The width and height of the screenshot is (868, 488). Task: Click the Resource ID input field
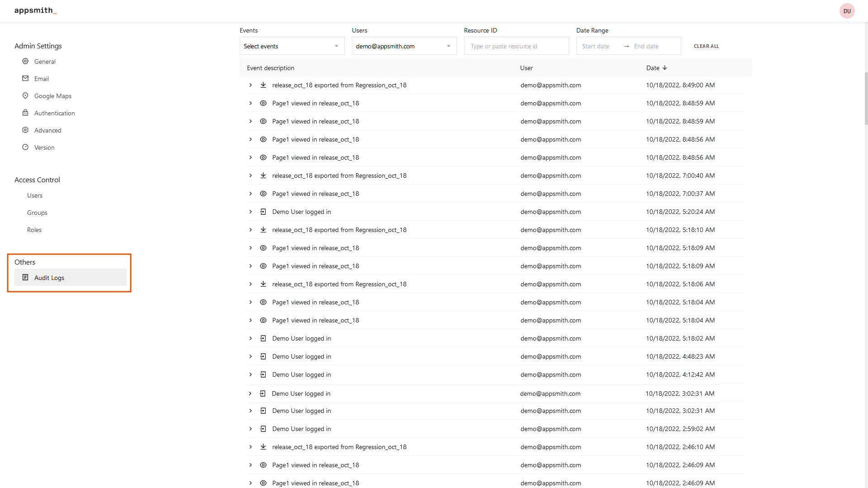[x=516, y=46]
